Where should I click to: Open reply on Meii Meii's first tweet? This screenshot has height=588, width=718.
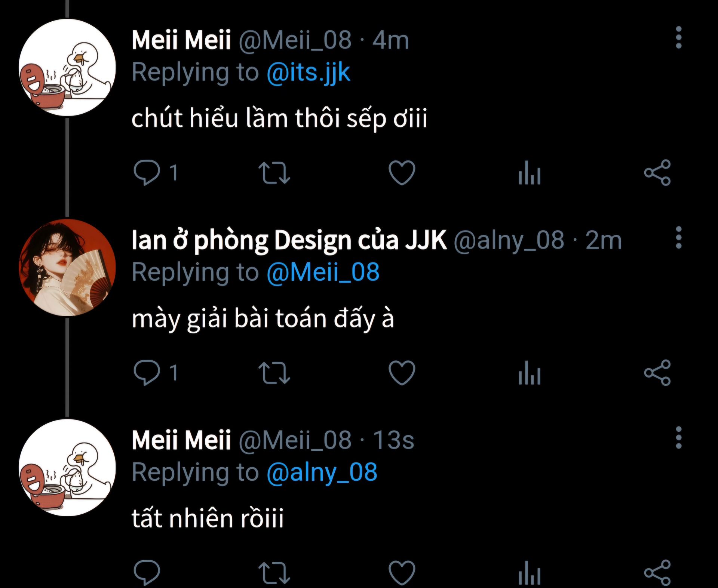tap(147, 173)
